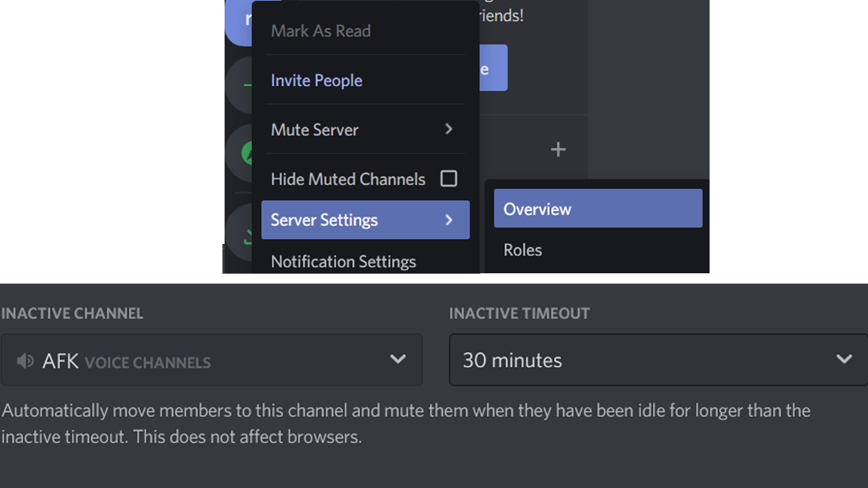Viewport: 868px width, 488px height.
Task: Open the Inactive Channel dropdown
Action: coord(212,359)
